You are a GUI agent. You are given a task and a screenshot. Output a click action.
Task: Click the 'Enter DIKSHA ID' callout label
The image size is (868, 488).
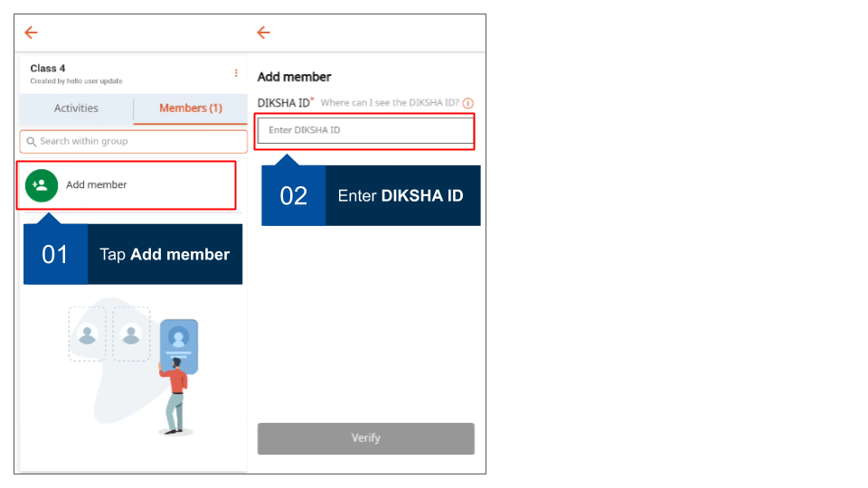click(x=401, y=196)
